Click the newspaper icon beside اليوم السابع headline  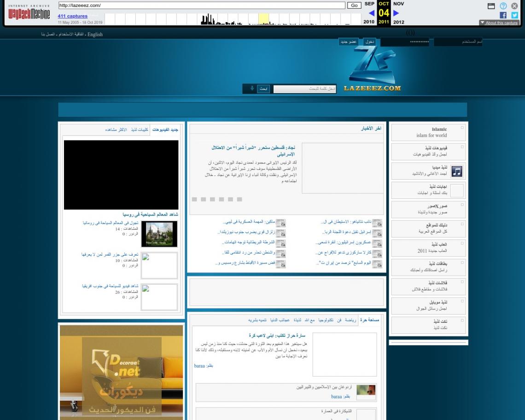point(377,264)
